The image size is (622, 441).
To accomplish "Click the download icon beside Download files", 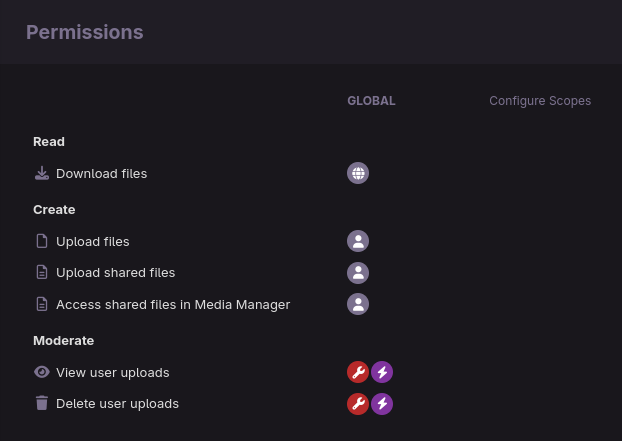I will [42, 173].
